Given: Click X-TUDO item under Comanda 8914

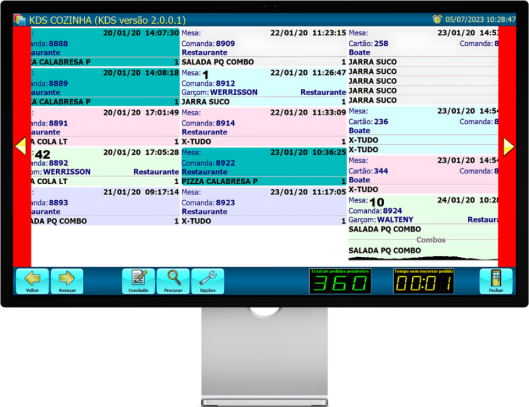Looking at the screenshot, I should click(264, 142).
